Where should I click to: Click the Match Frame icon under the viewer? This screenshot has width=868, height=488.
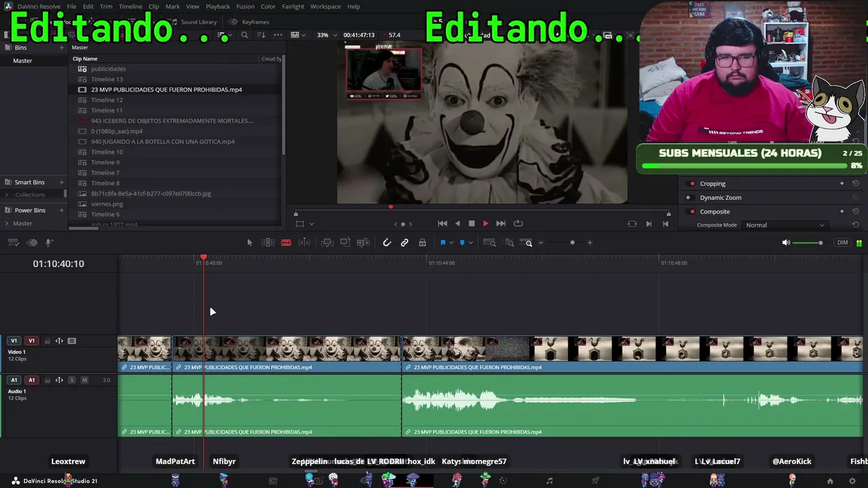click(632, 224)
